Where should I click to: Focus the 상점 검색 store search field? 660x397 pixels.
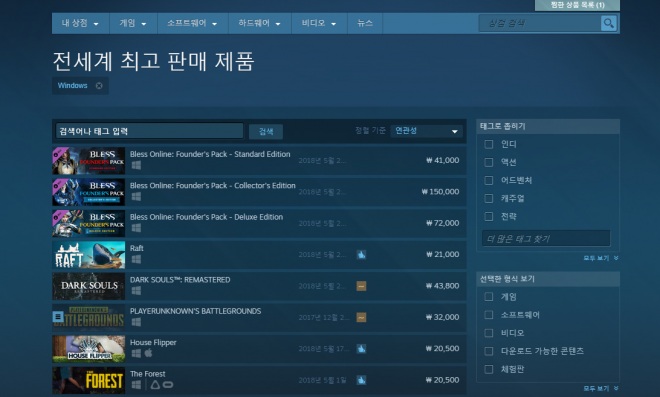(540, 23)
